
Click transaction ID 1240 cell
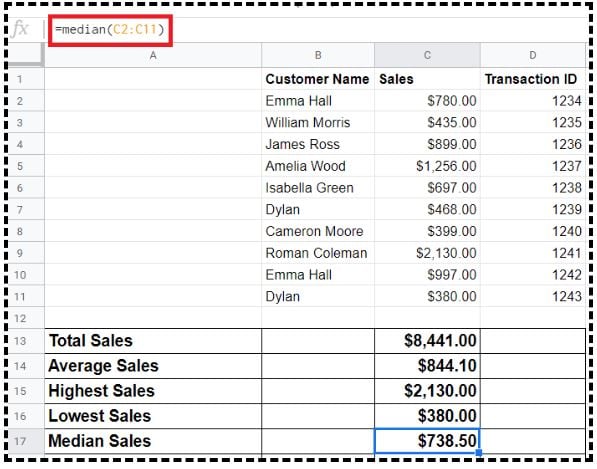(533, 231)
